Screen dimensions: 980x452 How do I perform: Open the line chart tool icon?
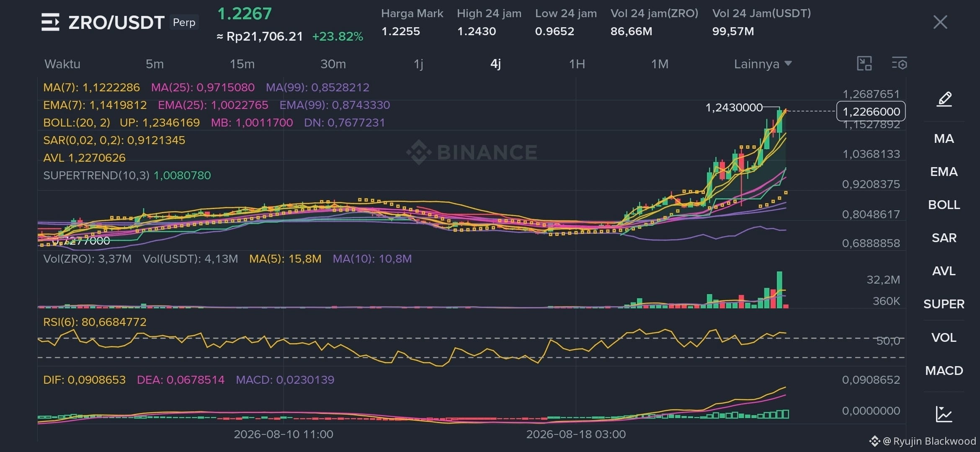click(944, 414)
